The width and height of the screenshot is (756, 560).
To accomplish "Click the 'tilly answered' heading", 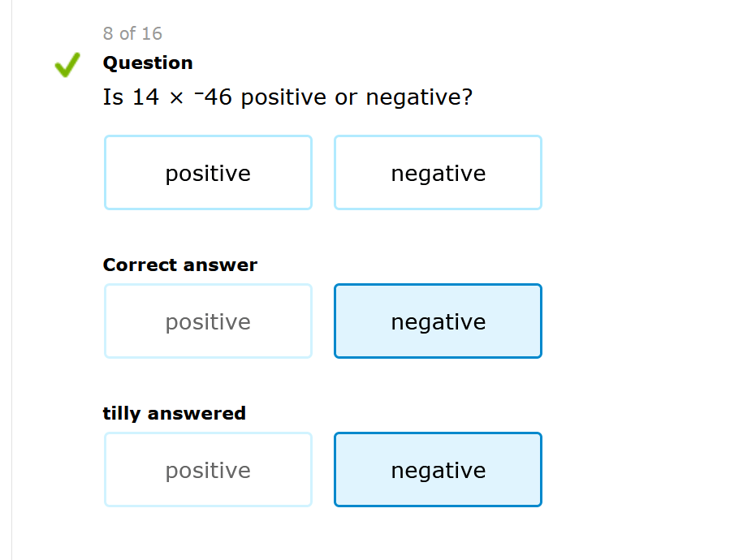I will (x=174, y=413).
